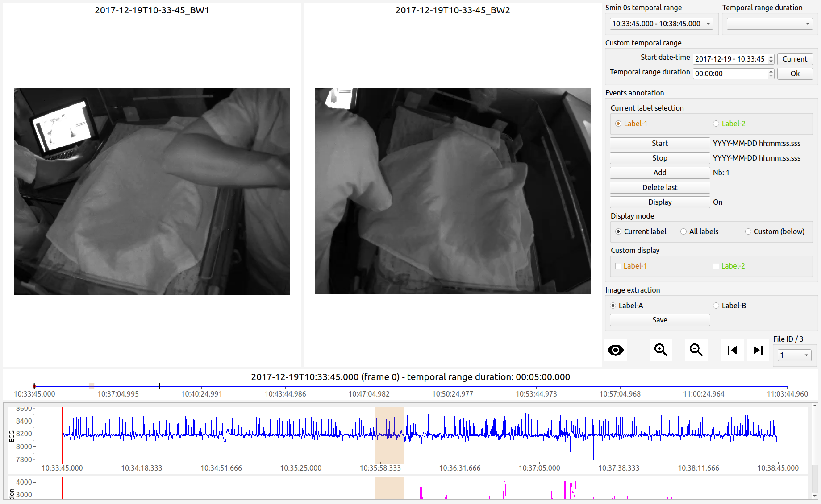Screen dimensions: 821x504
Task: Click the 'Nb: 1' annotation count text
Action: (721, 173)
